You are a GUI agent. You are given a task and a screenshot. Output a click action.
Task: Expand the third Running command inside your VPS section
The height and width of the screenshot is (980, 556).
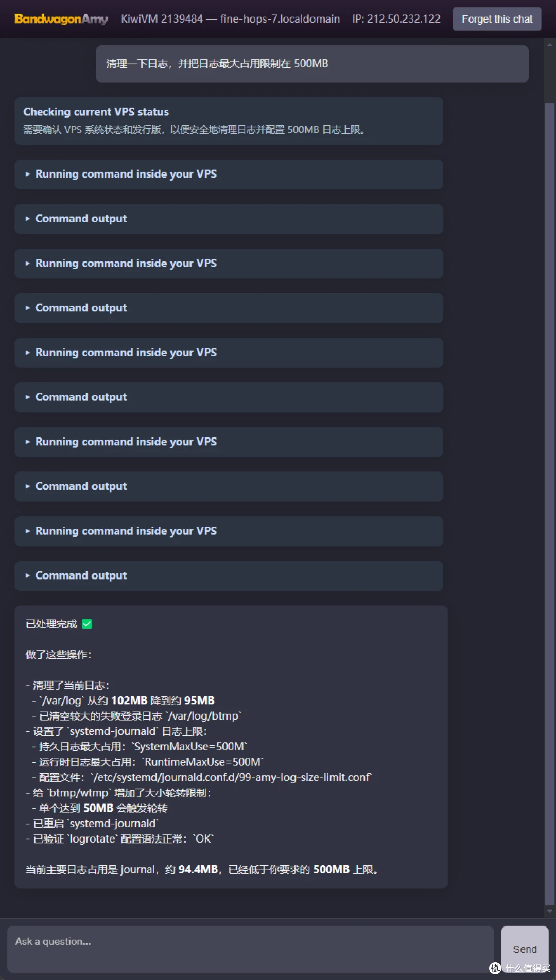229,353
